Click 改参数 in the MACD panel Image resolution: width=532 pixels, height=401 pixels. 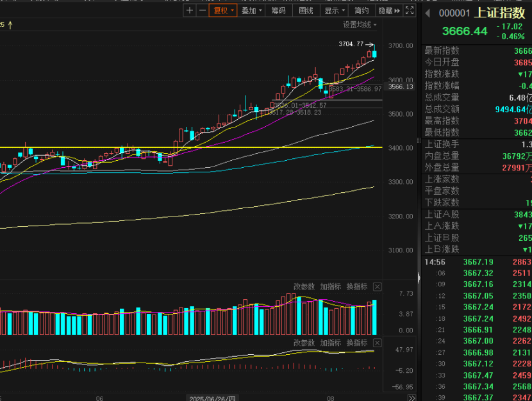pos(304,343)
